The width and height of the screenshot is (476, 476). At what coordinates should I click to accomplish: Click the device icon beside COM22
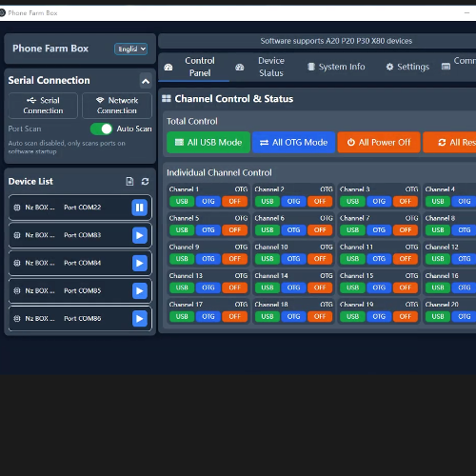(x=17, y=208)
